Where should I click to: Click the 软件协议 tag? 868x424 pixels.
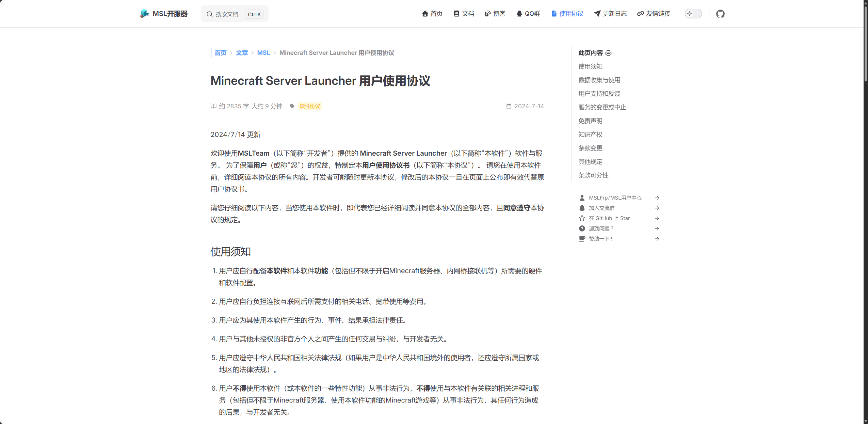(310, 106)
